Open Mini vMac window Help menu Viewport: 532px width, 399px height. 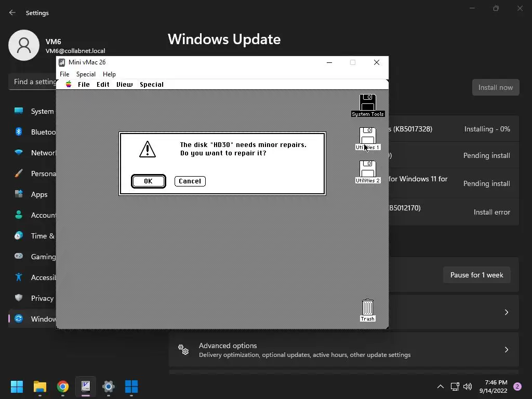[109, 74]
